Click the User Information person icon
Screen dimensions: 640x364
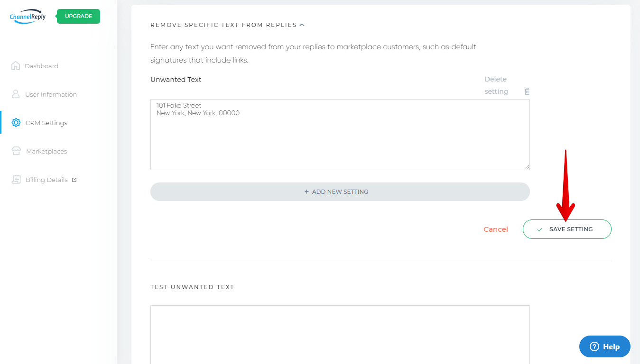16,94
